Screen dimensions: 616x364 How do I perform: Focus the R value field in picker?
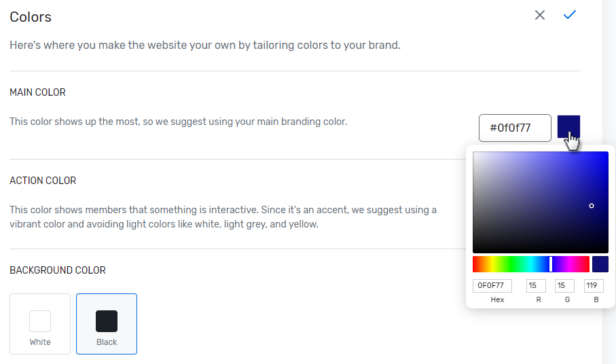pos(536,286)
